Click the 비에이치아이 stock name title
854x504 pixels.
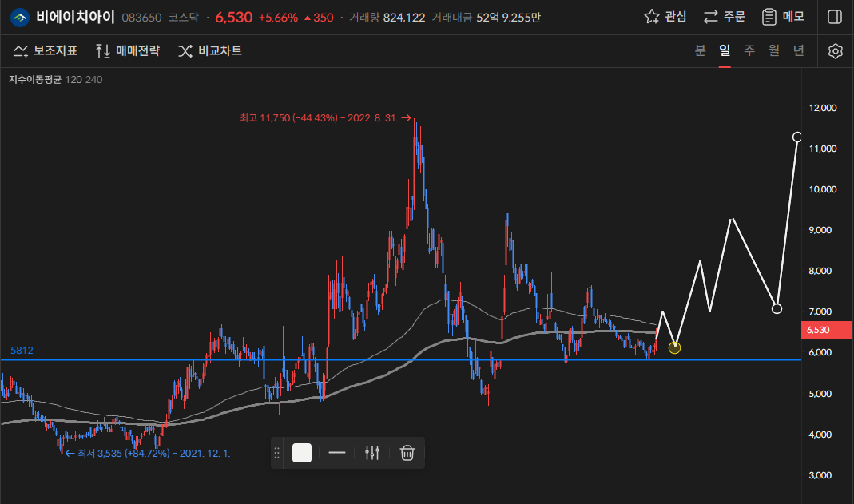click(75, 17)
